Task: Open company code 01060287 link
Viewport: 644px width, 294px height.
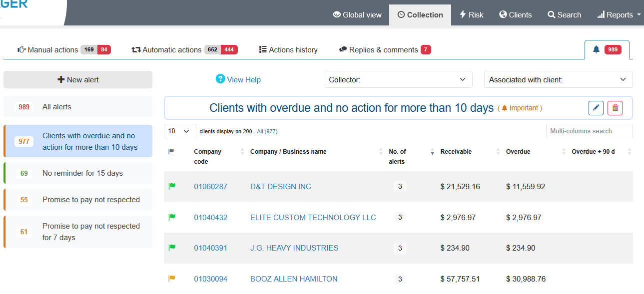Action: click(210, 186)
